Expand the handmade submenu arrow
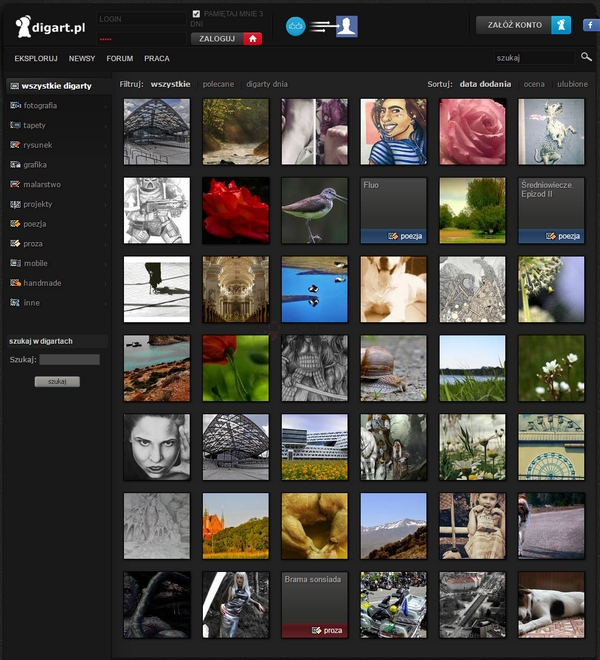The height and width of the screenshot is (660, 600). [x=105, y=284]
